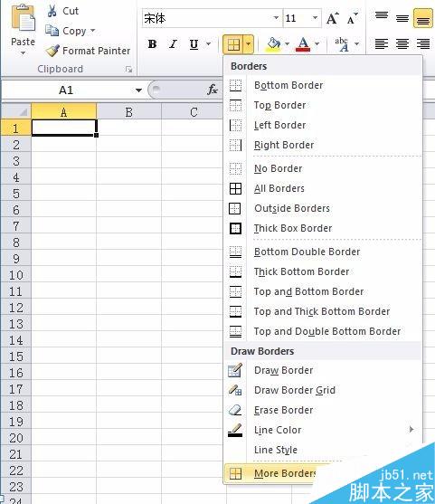Select the Format Painter brush
Viewport: 435px width, 504px height.
(52, 51)
